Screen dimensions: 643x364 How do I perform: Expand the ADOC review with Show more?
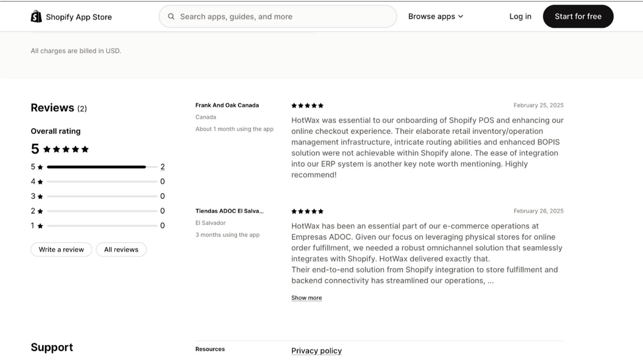point(306,298)
